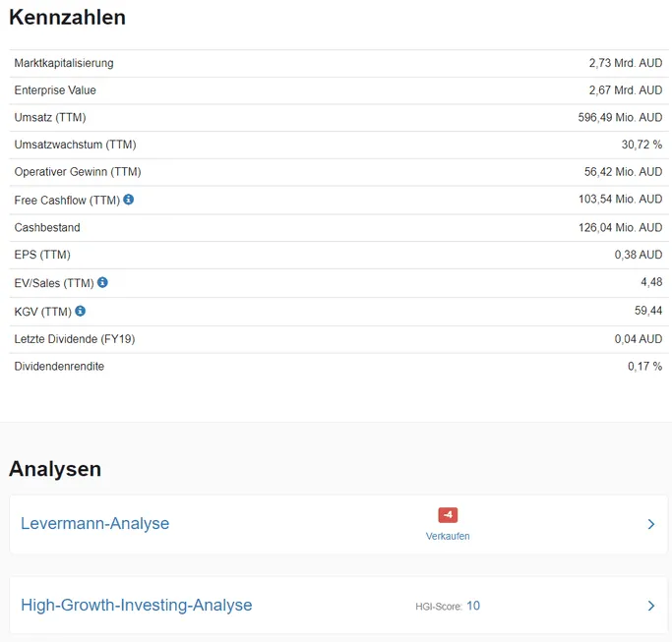Click the EPS value 0,38 AUD

point(639,255)
